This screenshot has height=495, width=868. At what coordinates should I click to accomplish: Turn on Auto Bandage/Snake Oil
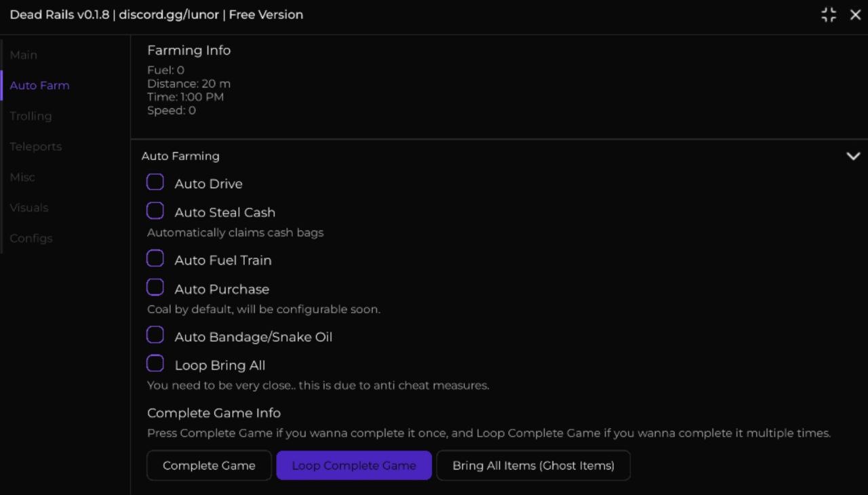pos(155,336)
